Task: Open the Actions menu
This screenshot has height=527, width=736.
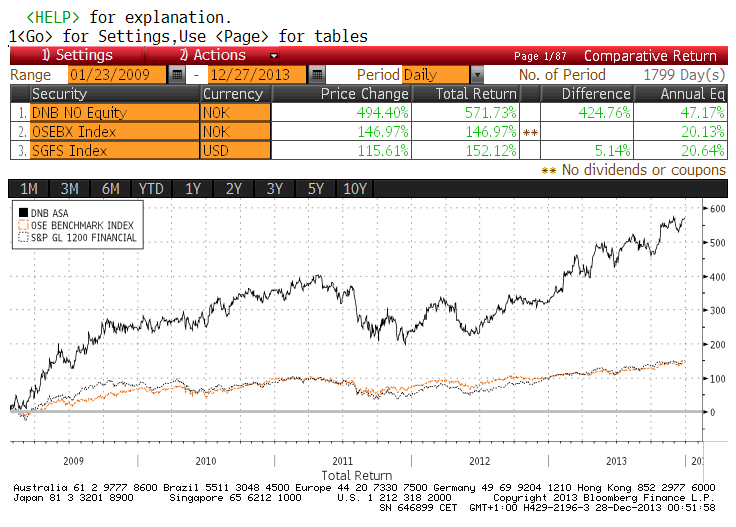Action: (213, 55)
